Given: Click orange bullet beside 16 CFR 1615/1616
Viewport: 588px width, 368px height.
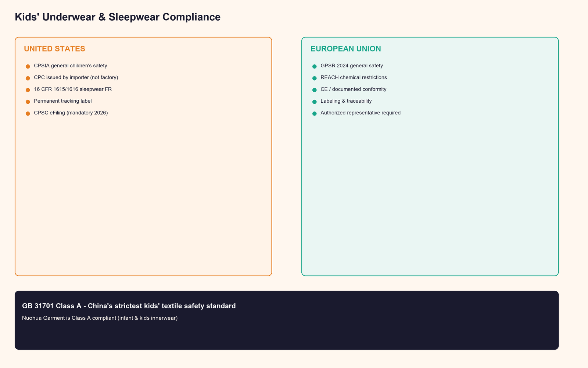Looking at the screenshot, I should pyautogui.click(x=28, y=90).
